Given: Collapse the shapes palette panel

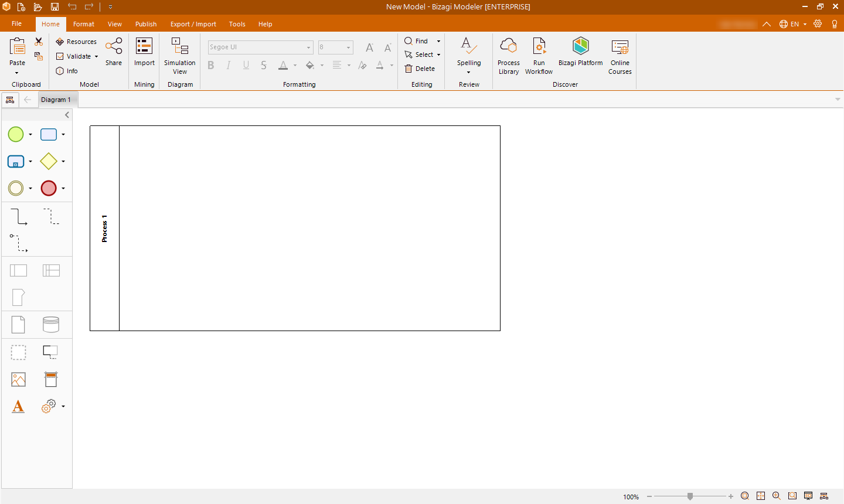Looking at the screenshot, I should click(x=67, y=115).
